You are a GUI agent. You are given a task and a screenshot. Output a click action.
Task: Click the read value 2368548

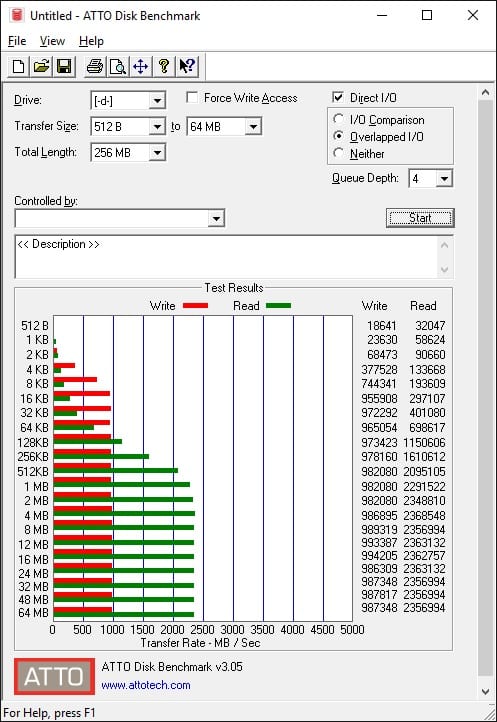[424, 515]
